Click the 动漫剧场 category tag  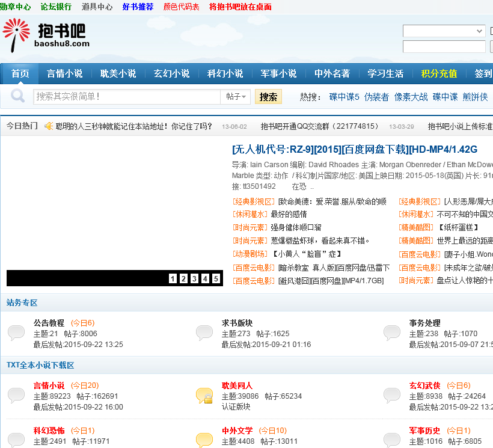pos(250,254)
